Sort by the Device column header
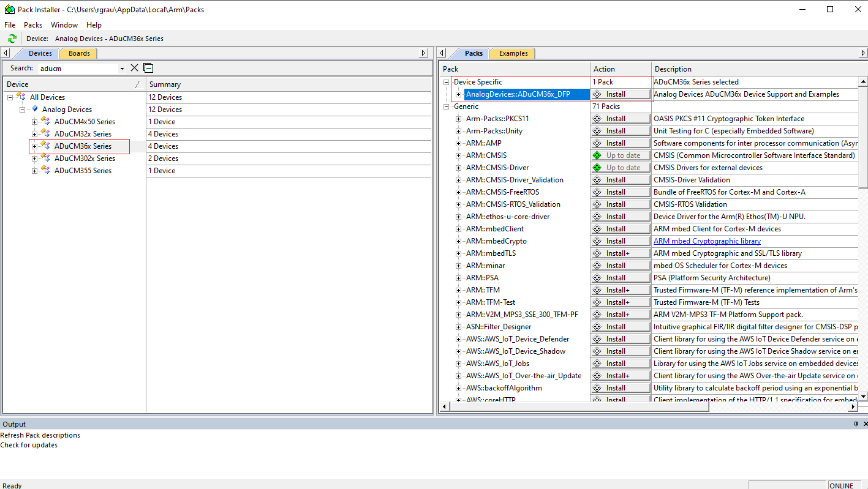This screenshot has width=868, height=489. coord(74,84)
